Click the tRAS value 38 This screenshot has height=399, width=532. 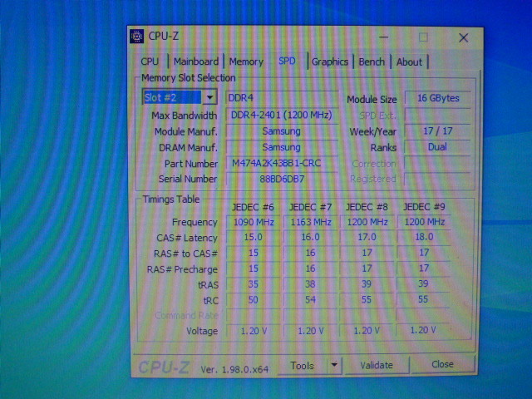point(311,284)
